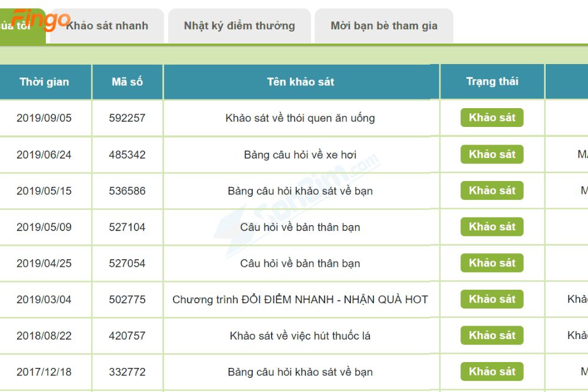This screenshot has width=588, height=392.
Task: Click date cell 2019/05/15
Action: pos(44,191)
